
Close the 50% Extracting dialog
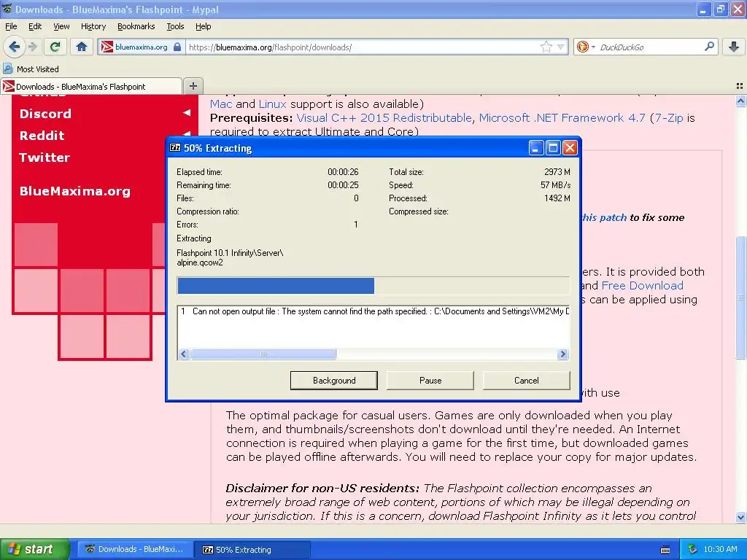570,148
